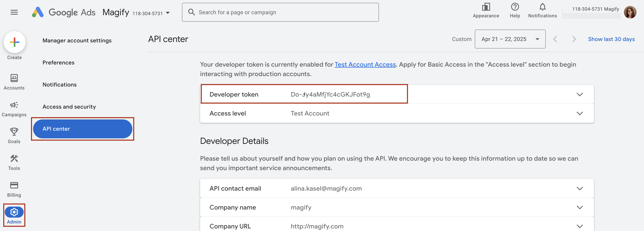The height and width of the screenshot is (231, 644).
Task: Open Goals via the trophy icon
Action: pyautogui.click(x=14, y=135)
